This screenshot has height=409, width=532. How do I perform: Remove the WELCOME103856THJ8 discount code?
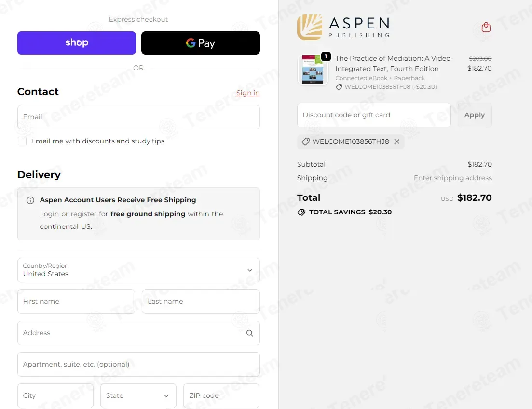point(396,141)
